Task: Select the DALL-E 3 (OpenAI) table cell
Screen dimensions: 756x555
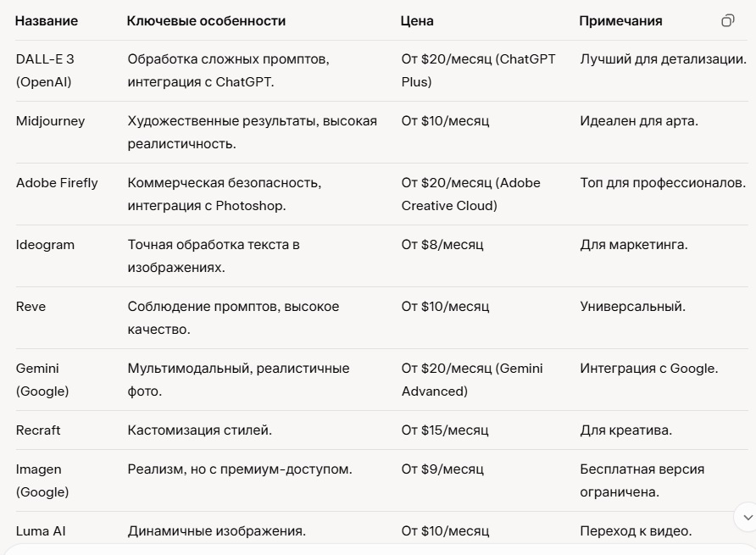Action: (45, 71)
